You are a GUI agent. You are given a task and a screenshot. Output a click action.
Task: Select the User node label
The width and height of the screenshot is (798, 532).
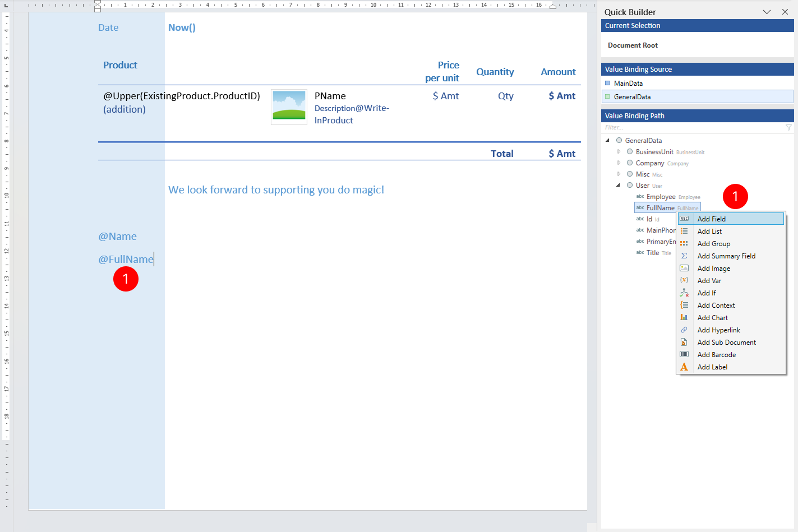pos(643,186)
